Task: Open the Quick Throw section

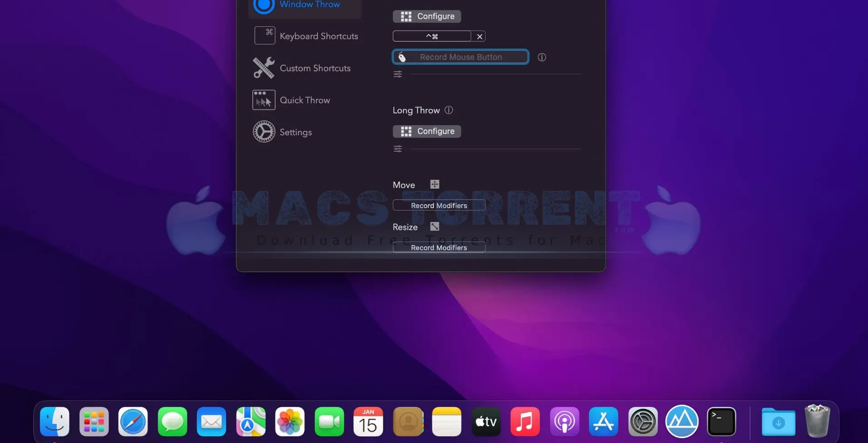Action: 292,100
